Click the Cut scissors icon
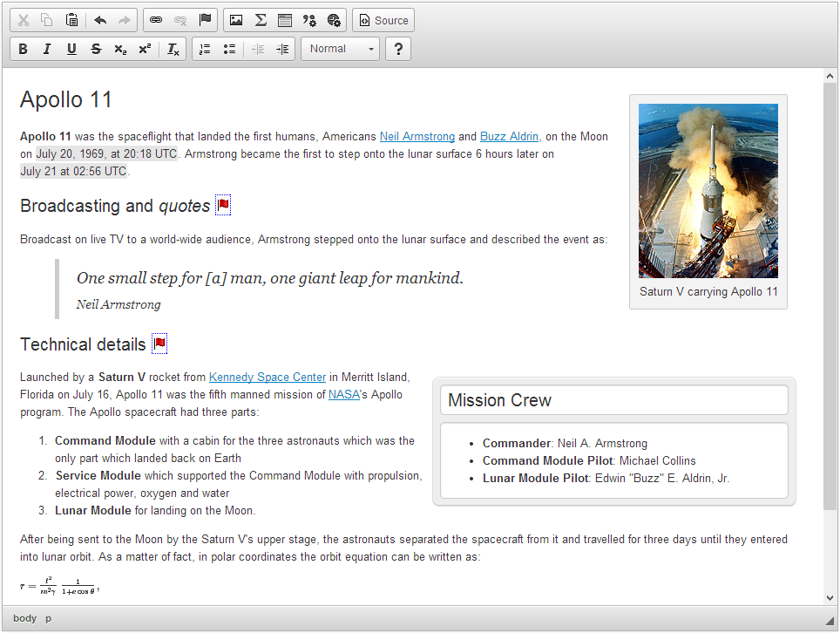The width and height of the screenshot is (840, 633). point(23,20)
